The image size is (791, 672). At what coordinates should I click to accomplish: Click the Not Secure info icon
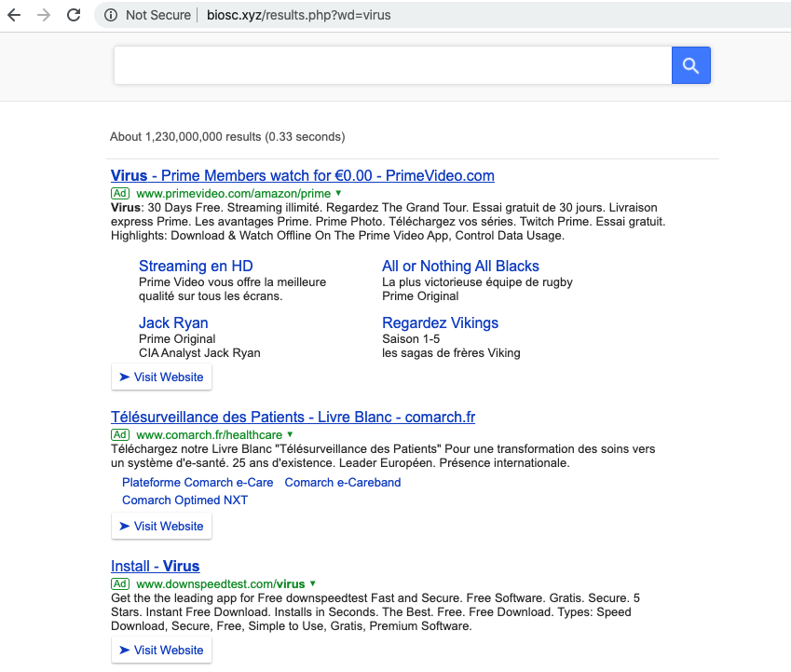point(111,15)
